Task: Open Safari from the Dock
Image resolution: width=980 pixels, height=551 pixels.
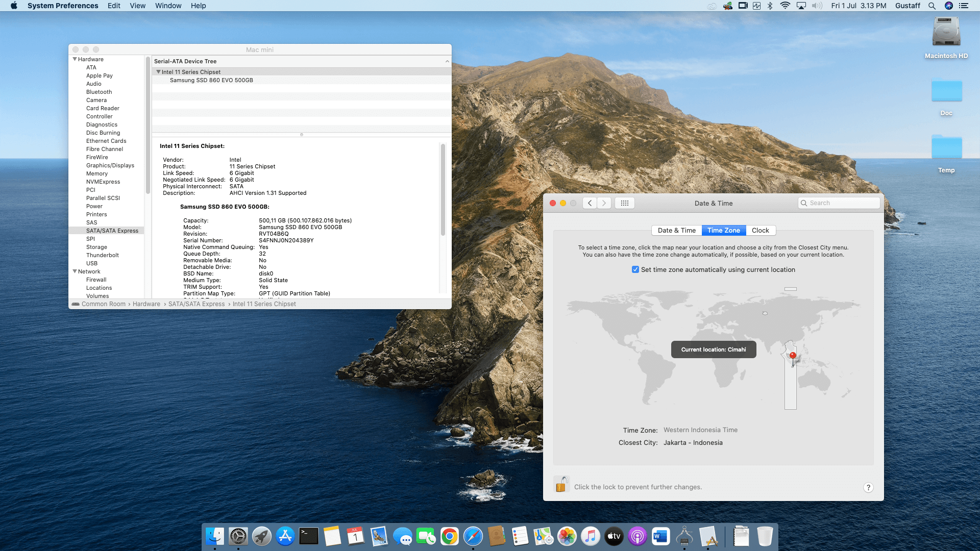Action: (473, 536)
